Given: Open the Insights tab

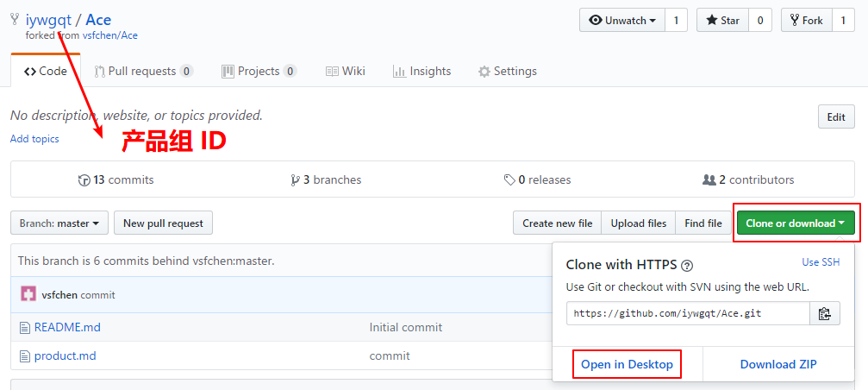Looking at the screenshot, I should point(422,72).
